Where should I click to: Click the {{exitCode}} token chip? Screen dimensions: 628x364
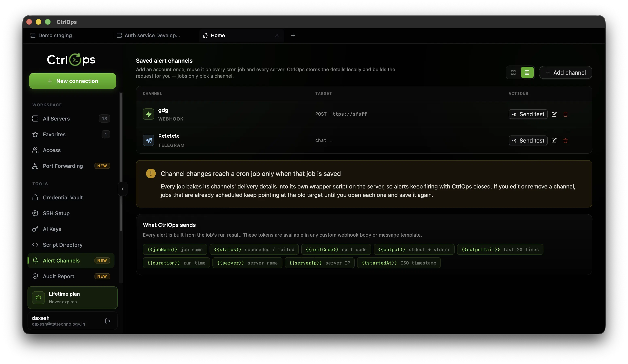336,249
